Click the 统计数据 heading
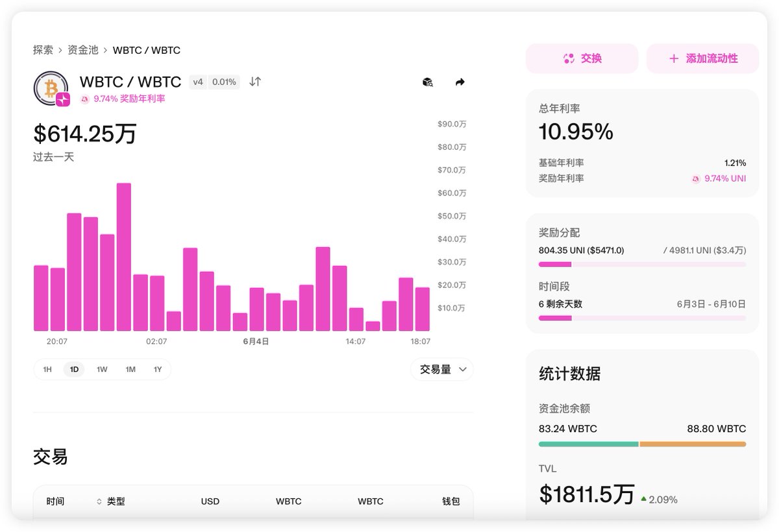Screen dimensions: 779x532 coord(570,374)
